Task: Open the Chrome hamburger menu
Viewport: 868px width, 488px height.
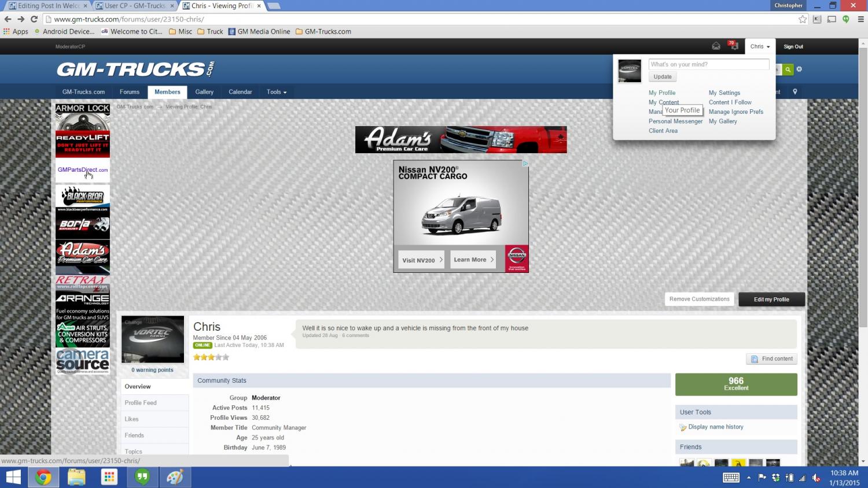Action: 860,19
